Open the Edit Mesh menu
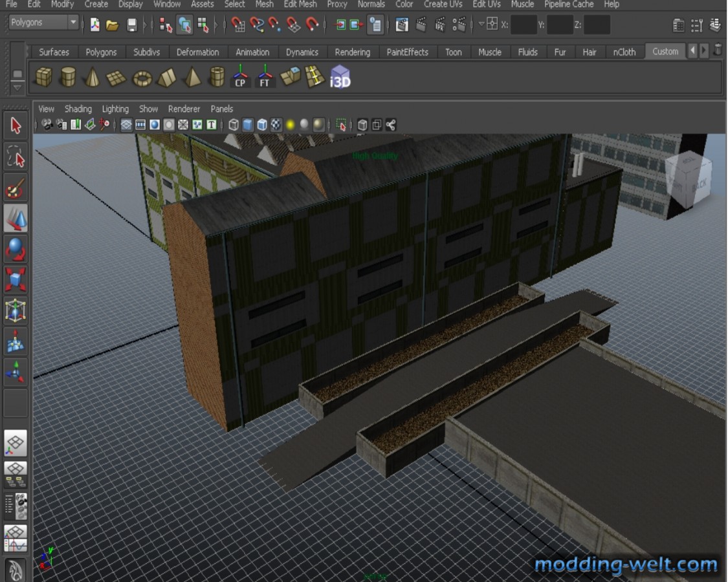 click(300, 4)
